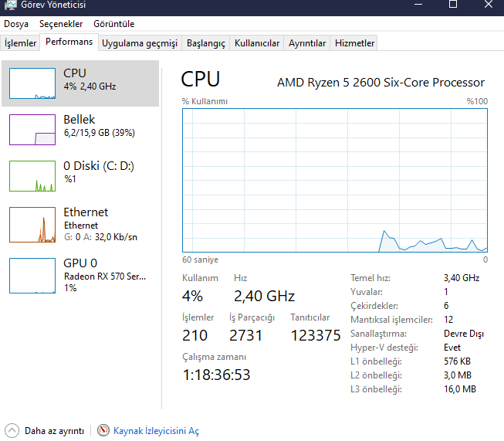Select the Bellek memory graph thumbnail
504x441 pixels.
pos(32,130)
